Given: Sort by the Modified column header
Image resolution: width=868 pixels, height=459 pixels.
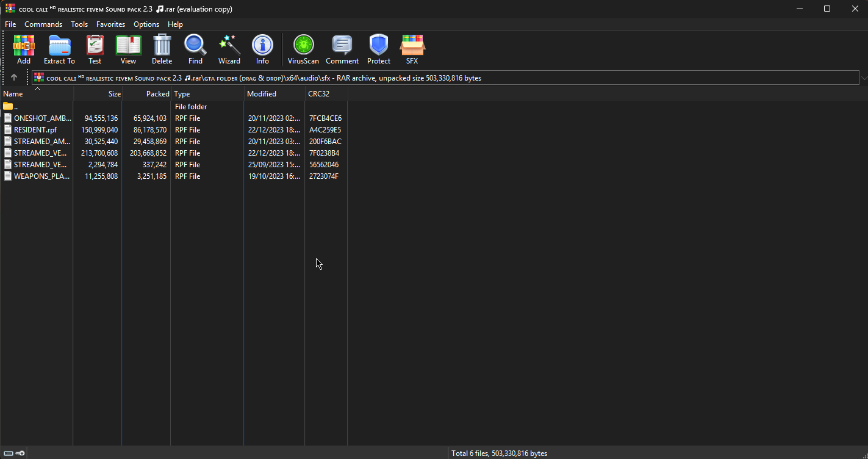Looking at the screenshot, I should (275, 94).
